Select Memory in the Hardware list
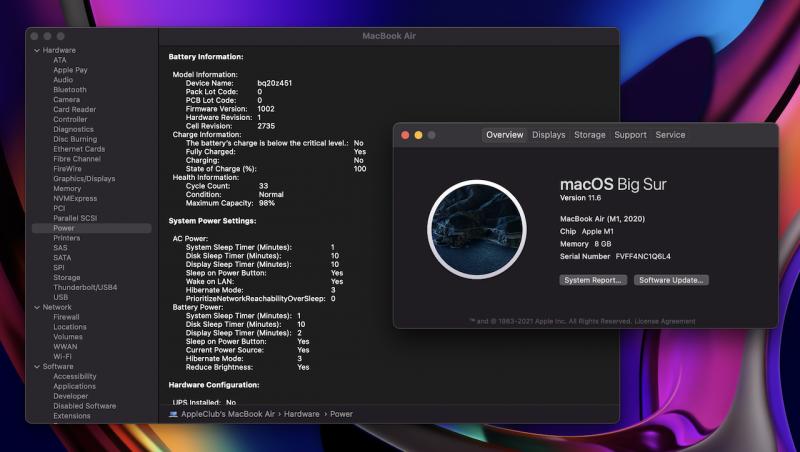800x452 pixels. click(x=67, y=189)
